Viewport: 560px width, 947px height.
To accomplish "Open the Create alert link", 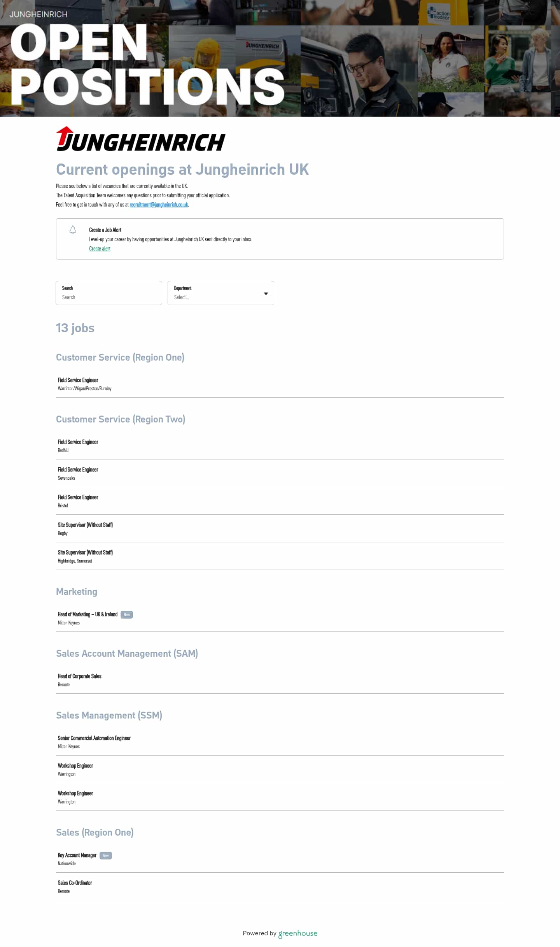I will click(100, 249).
